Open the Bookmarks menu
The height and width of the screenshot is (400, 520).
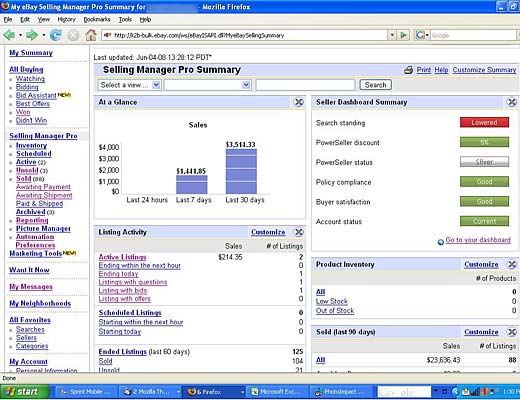pos(97,19)
